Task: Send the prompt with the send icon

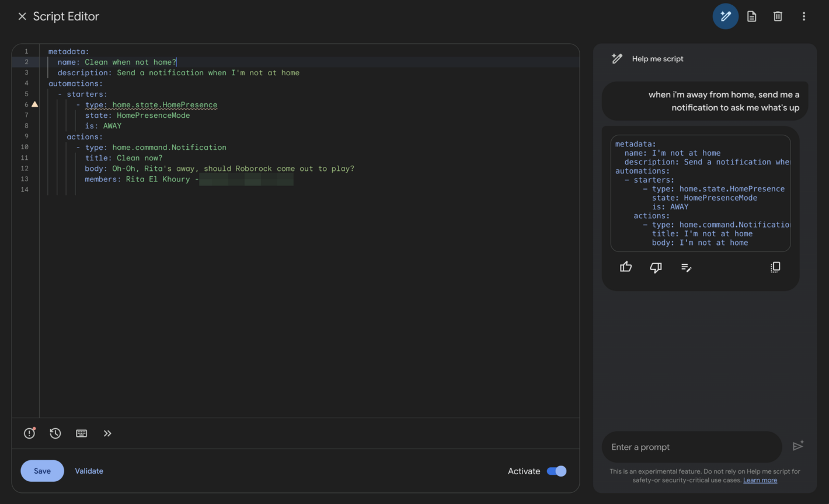Action: coord(798,446)
